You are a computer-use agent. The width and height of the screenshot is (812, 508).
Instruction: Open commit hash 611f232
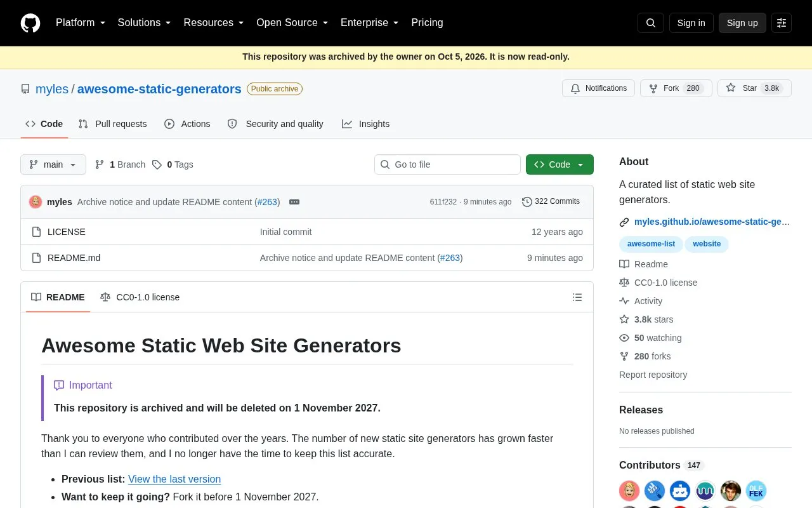coord(443,202)
